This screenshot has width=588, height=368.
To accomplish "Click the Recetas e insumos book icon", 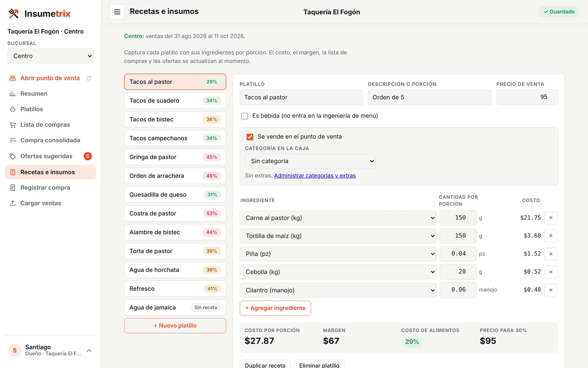I will tap(13, 172).
